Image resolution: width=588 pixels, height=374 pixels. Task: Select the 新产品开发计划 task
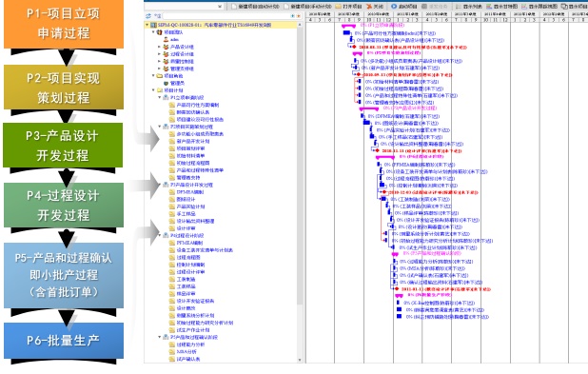tap(189, 142)
